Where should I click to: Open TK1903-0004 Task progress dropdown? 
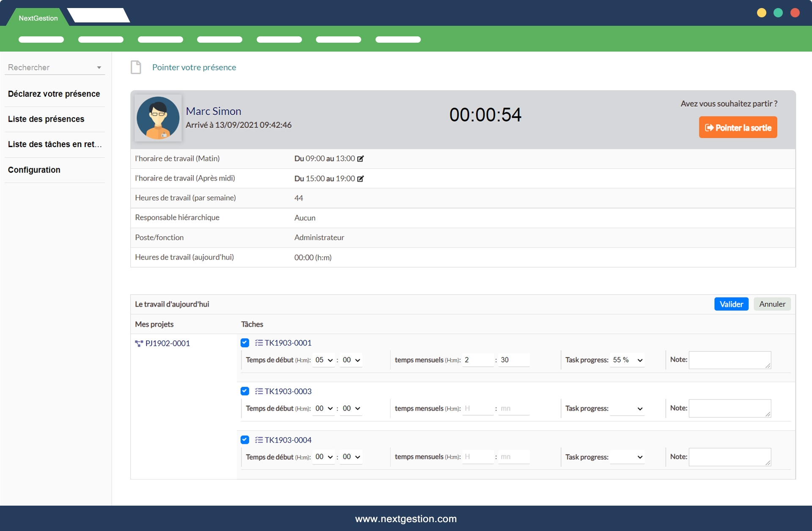coord(627,457)
